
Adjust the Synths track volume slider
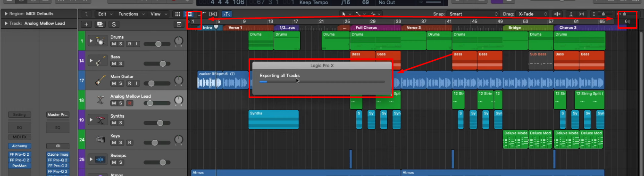point(157,123)
